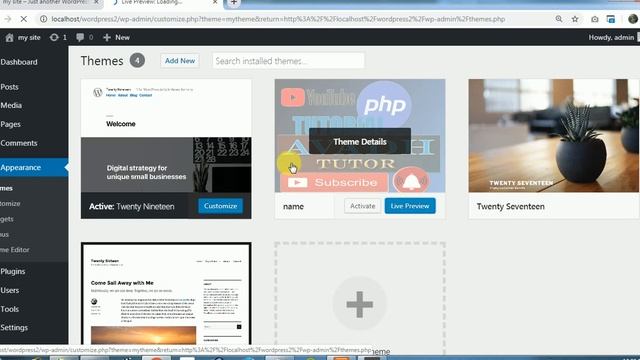Open the Theme Editor submenu item

click(x=15, y=250)
